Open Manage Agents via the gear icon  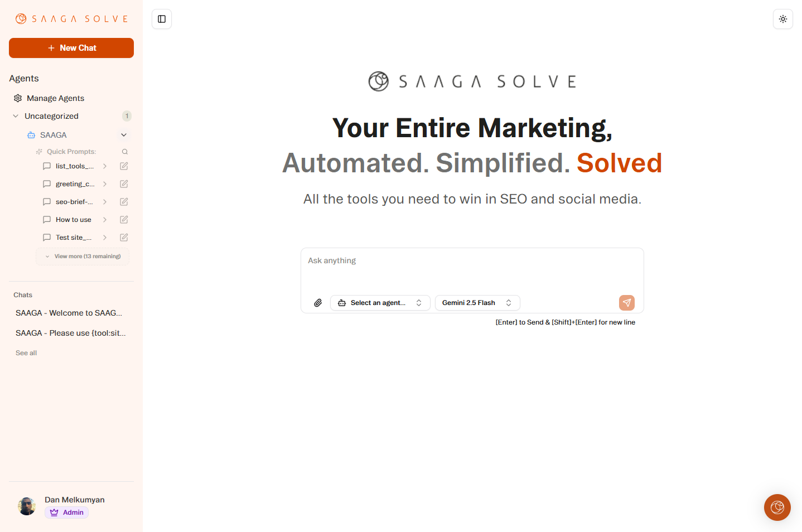pyautogui.click(x=16, y=98)
